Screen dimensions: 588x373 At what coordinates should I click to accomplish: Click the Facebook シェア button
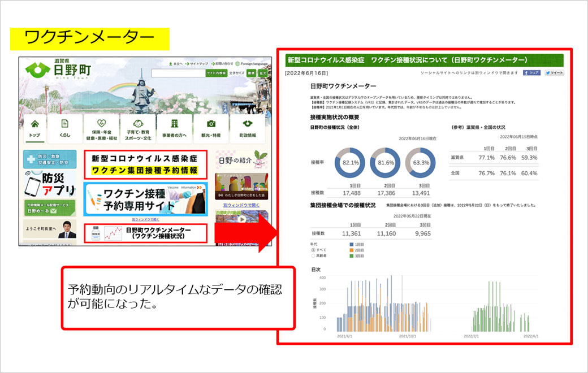(x=532, y=73)
